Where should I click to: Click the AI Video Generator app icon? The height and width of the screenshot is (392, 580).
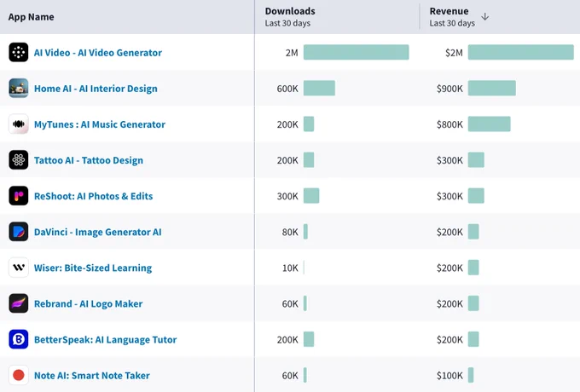click(19, 52)
